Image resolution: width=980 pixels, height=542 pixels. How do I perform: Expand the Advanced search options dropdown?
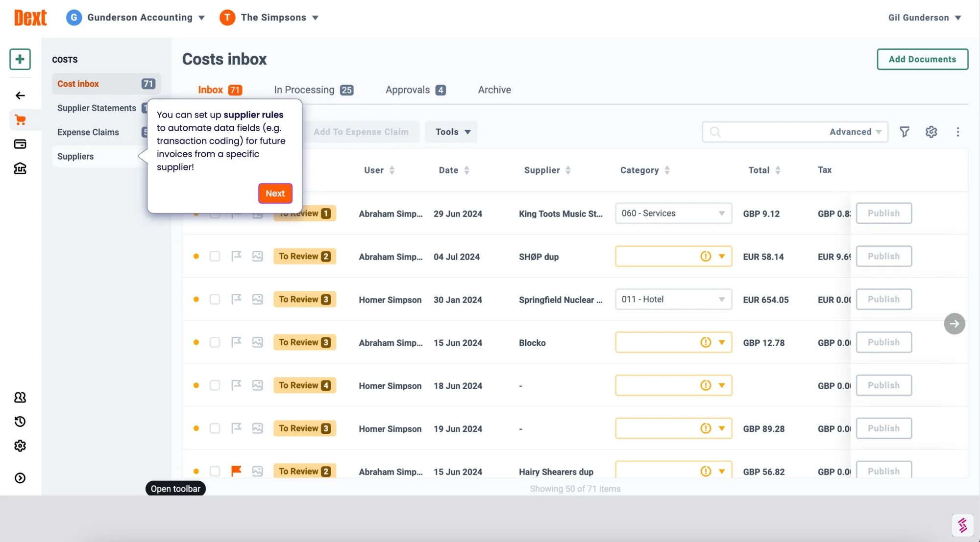click(855, 132)
